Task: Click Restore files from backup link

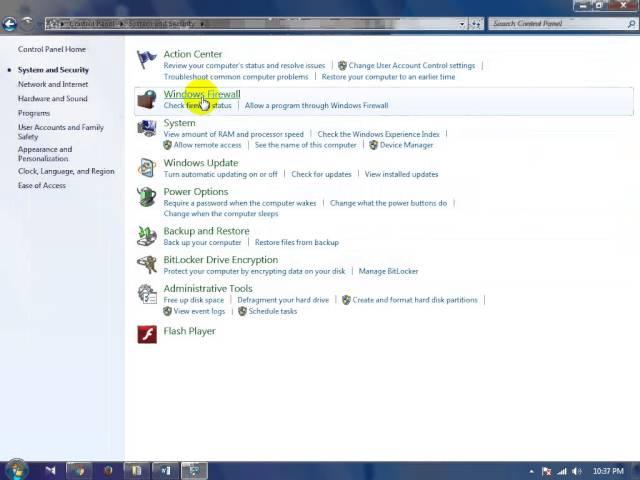Action: (297, 242)
